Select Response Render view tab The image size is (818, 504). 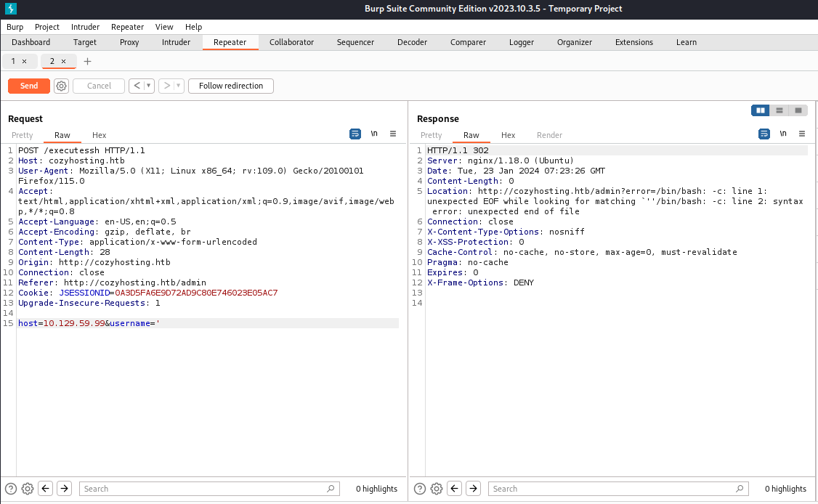coord(549,135)
